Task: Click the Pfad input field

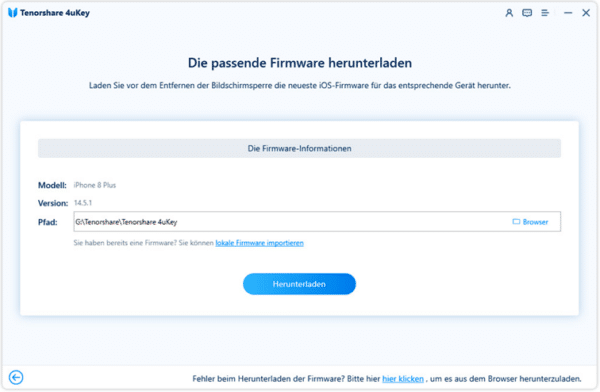Action: (317, 222)
